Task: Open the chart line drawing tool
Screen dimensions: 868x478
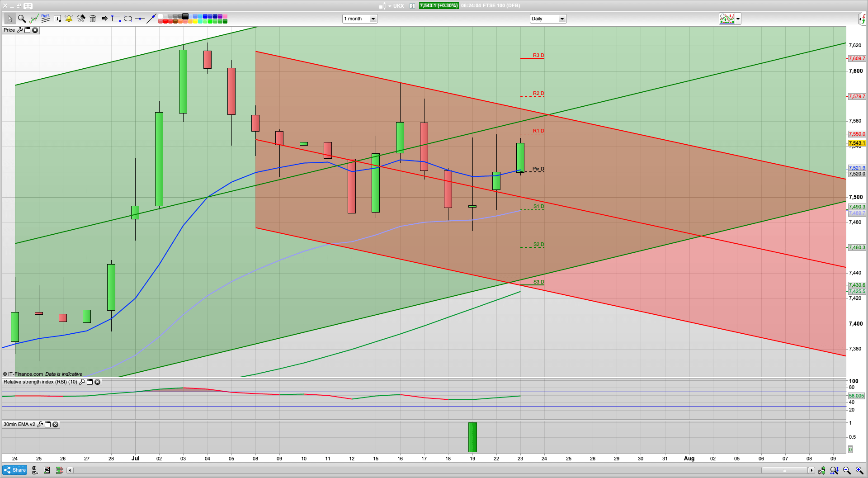Action: [33, 19]
